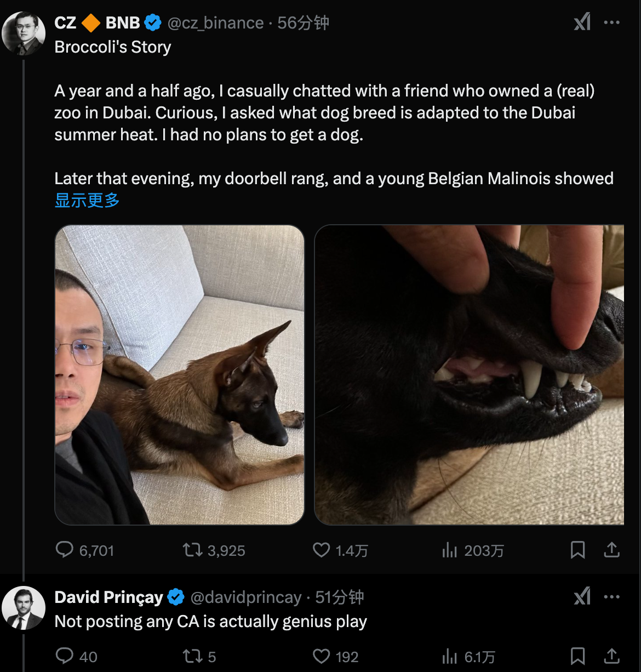641x672 pixels.
Task: Repost David Prinçay's reply
Action: [193, 656]
